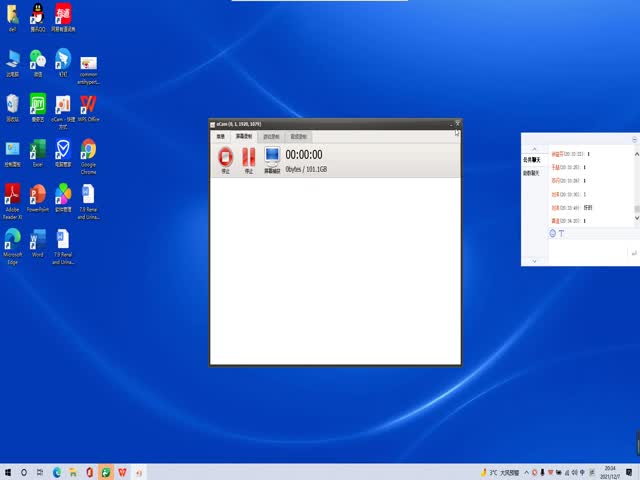Open Microsoft Edge from the desktop
The image size is (640, 480).
pos(12,240)
